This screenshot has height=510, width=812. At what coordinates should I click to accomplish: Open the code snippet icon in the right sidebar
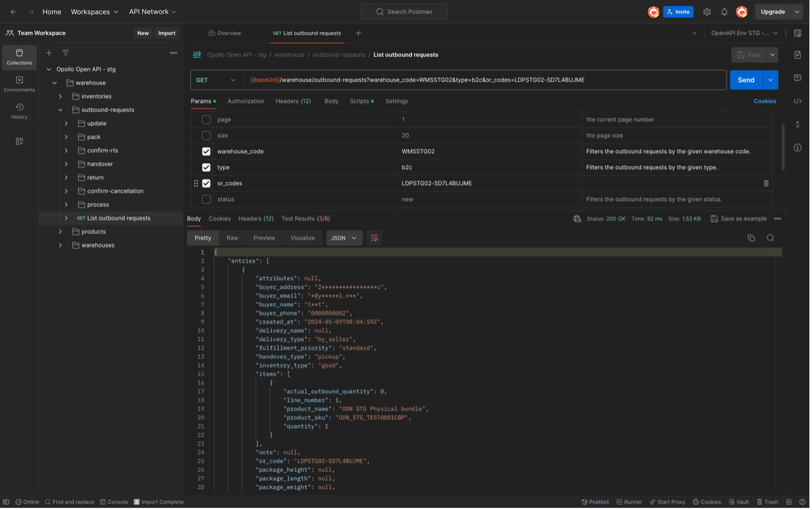[x=800, y=102]
